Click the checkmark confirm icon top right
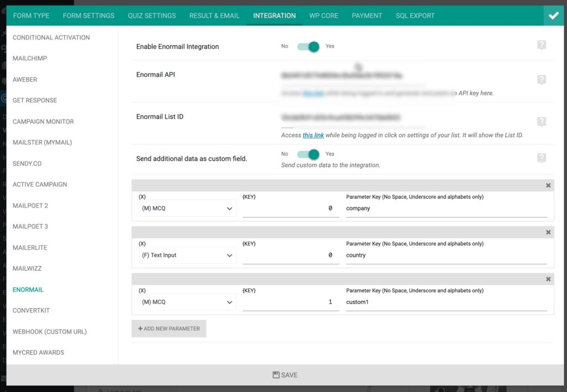The image size is (567, 392). click(553, 16)
